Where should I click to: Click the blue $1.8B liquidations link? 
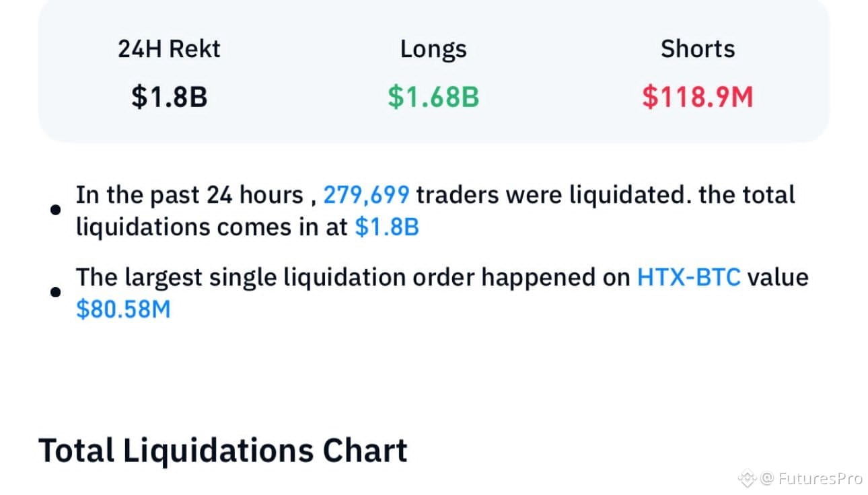point(387,227)
